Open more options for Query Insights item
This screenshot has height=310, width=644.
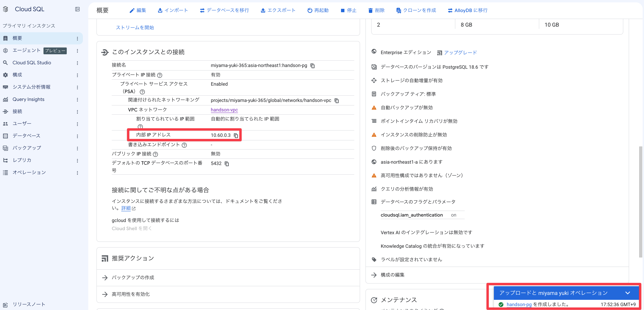(77, 100)
